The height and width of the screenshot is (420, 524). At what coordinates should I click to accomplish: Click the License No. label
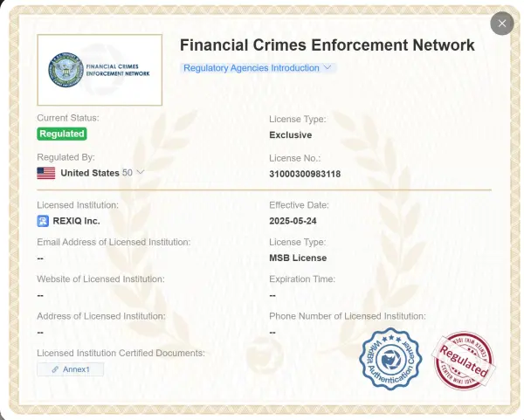(x=295, y=158)
